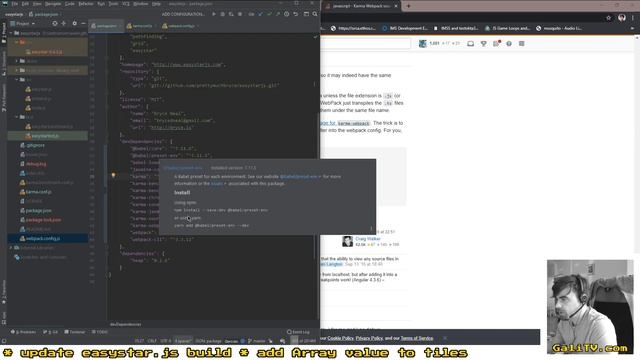Open the Chrome three-dot menu
Image resolution: width=640 pixels, height=360 pixels.
tap(633, 18)
